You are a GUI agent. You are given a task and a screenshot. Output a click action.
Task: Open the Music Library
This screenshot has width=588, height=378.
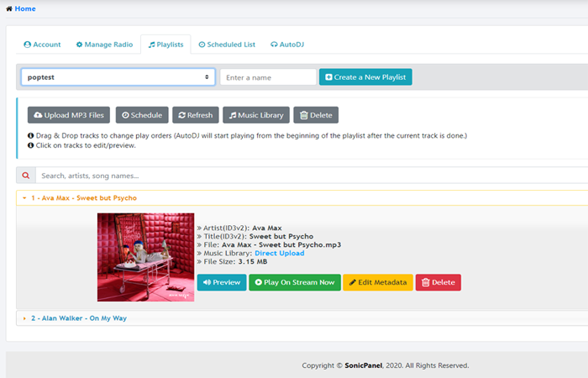[256, 115]
